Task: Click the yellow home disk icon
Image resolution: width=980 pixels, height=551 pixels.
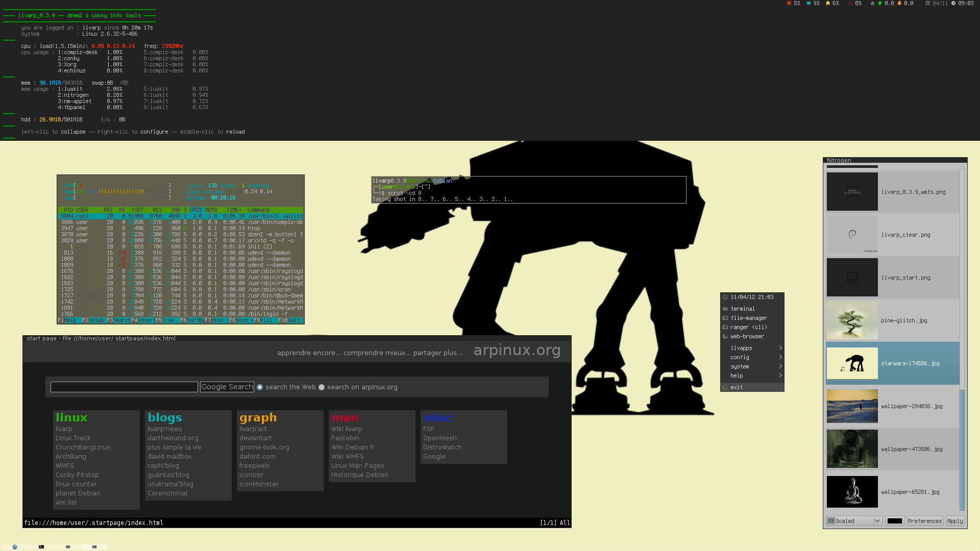Action: click(x=828, y=4)
